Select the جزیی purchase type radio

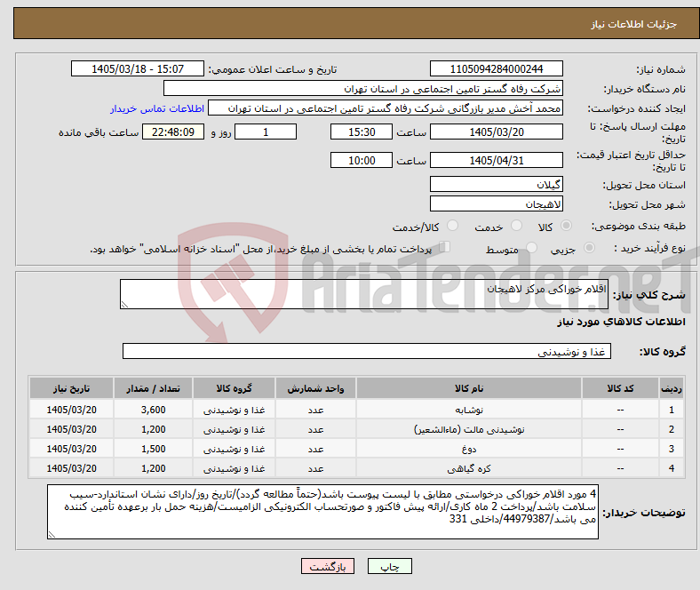coord(589,247)
